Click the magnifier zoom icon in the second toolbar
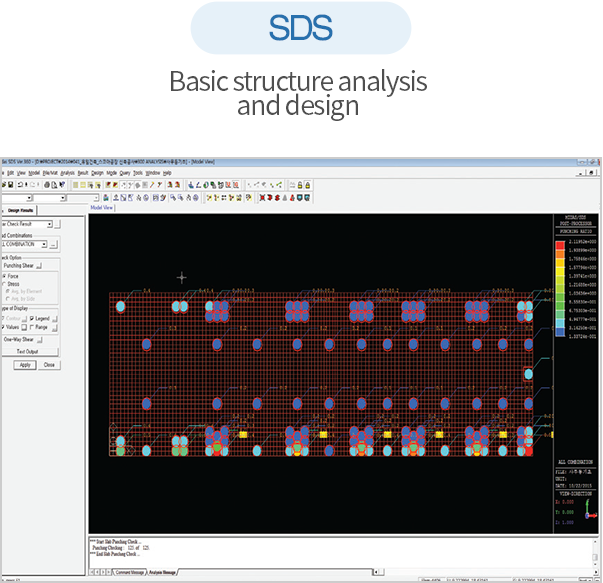Image resolution: width=603 pixels, height=583 pixels. click(x=173, y=198)
